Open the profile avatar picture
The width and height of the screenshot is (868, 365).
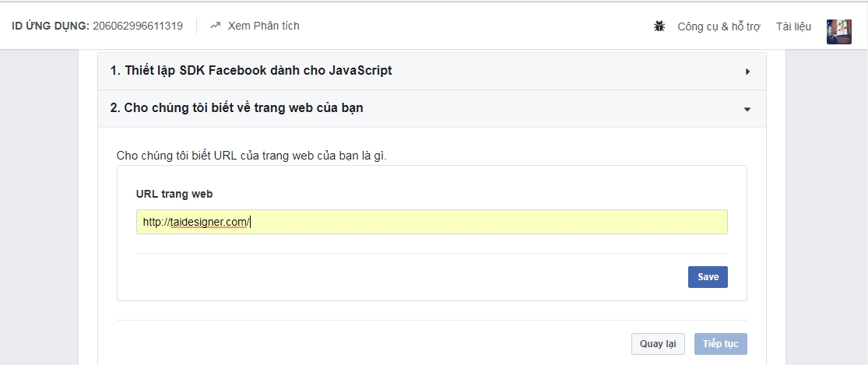click(838, 31)
